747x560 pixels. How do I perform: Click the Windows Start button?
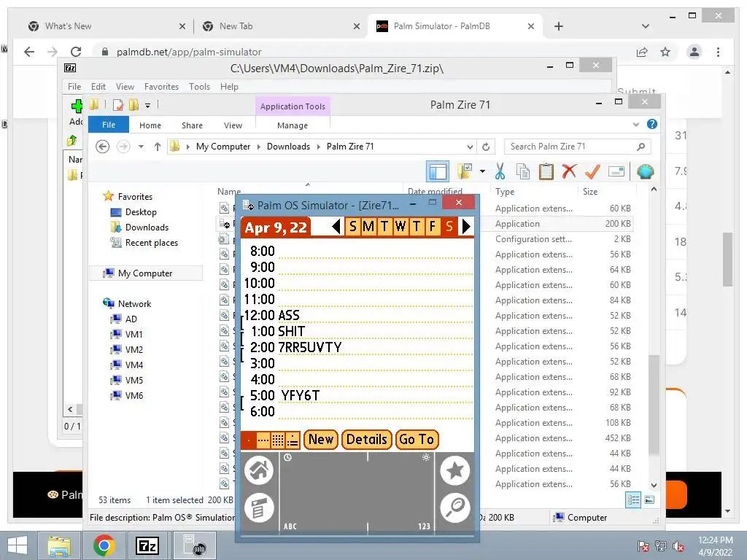(x=18, y=545)
